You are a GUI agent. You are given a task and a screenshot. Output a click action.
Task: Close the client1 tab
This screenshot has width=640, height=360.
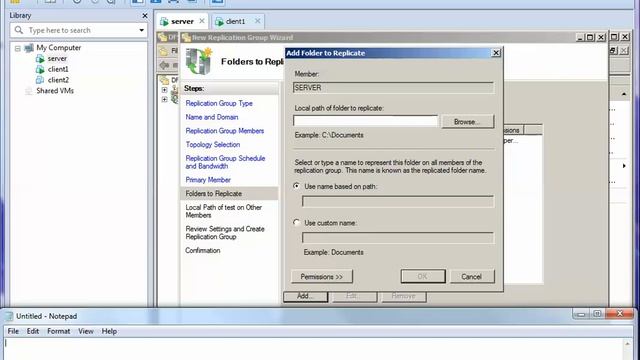pos(257,21)
